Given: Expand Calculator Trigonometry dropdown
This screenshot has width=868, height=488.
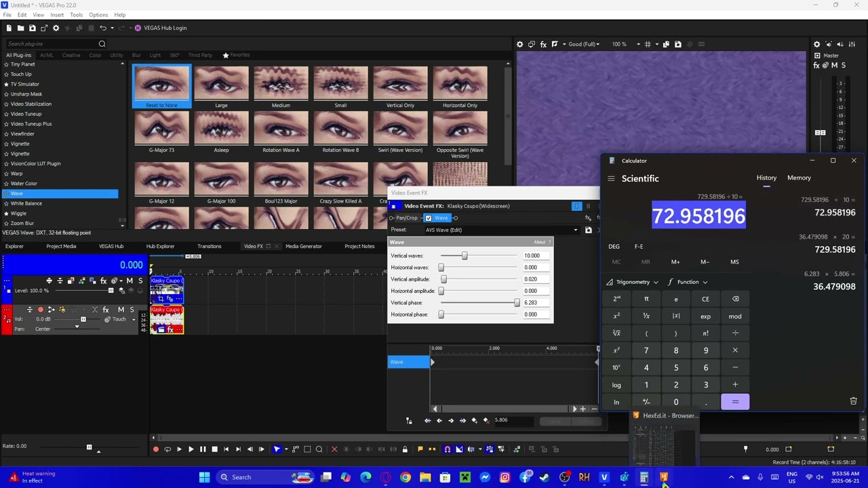Looking at the screenshot, I should pos(633,282).
